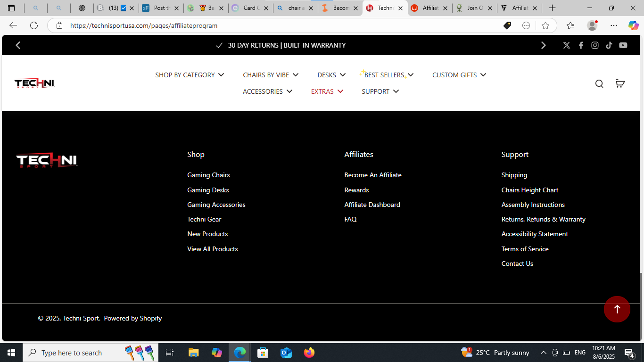Image resolution: width=644 pixels, height=362 pixels.
Task: Open Powered by Shopify link
Action: [132, 318]
